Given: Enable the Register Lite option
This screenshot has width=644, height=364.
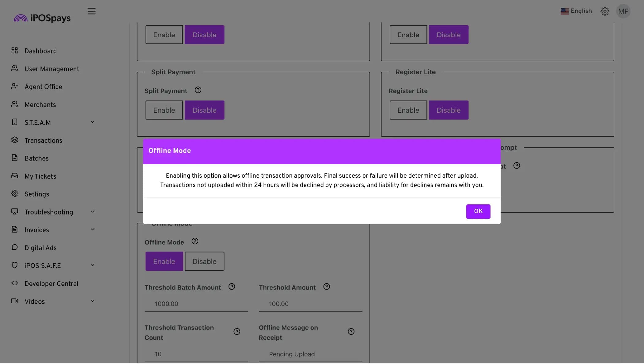Looking at the screenshot, I should point(408,110).
